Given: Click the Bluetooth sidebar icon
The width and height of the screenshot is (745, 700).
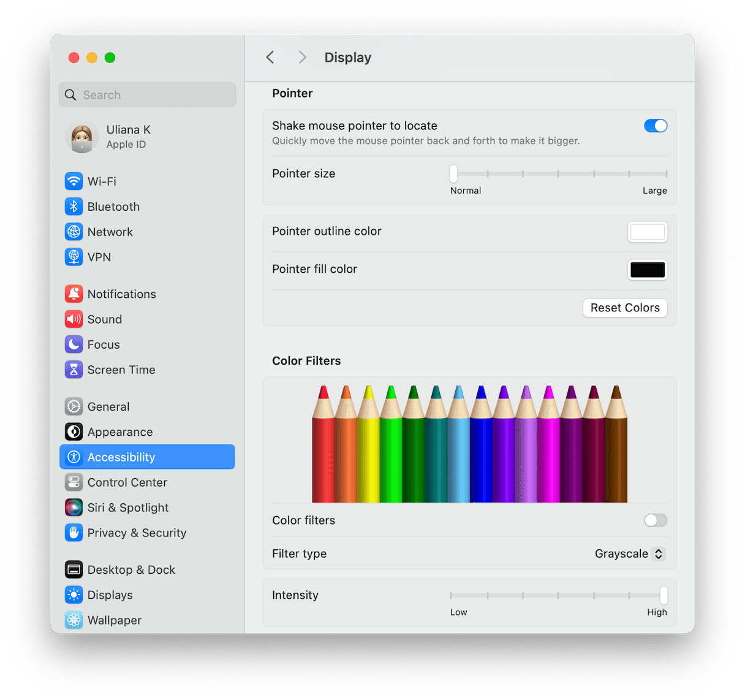Looking at the screenshot, I should pos(74,207).
